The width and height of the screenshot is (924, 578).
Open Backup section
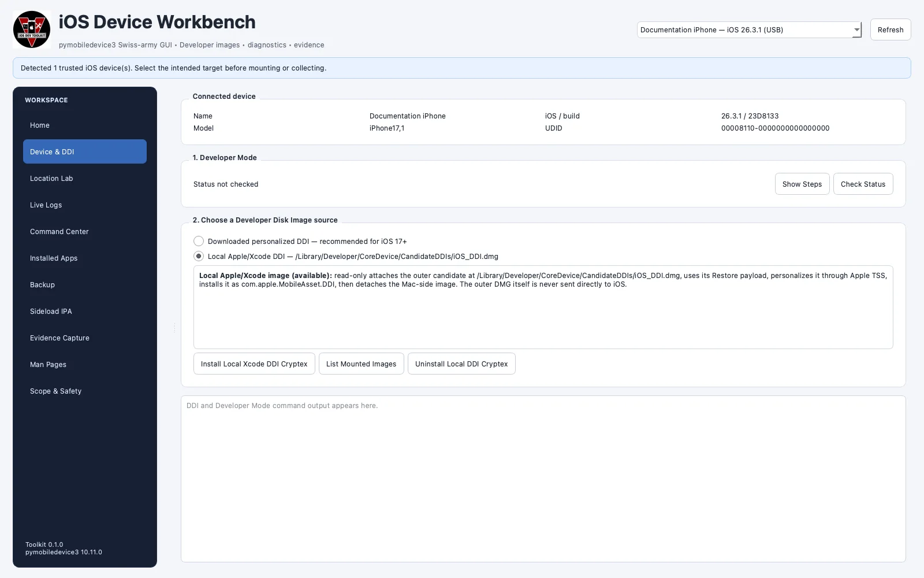pos(85,285)
